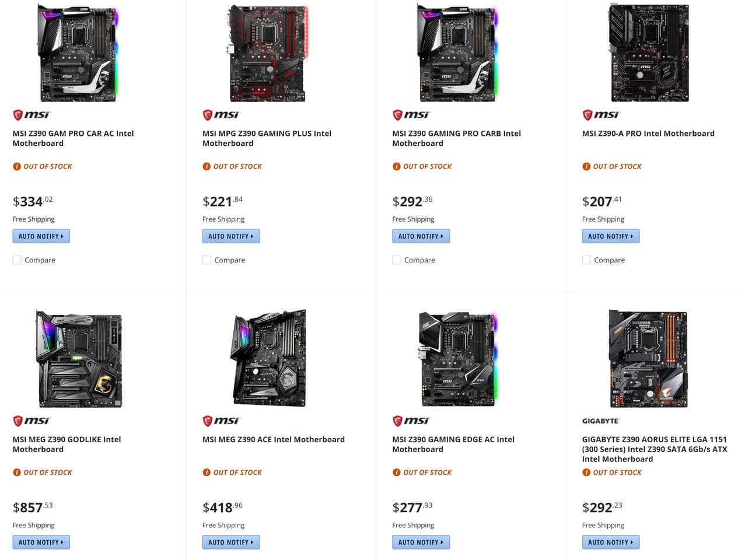Click GIGABYTE logo above Z390 AORUS ELITE
Image resolution: width=738 pixels, height=560 pixels.
point(600,421)
